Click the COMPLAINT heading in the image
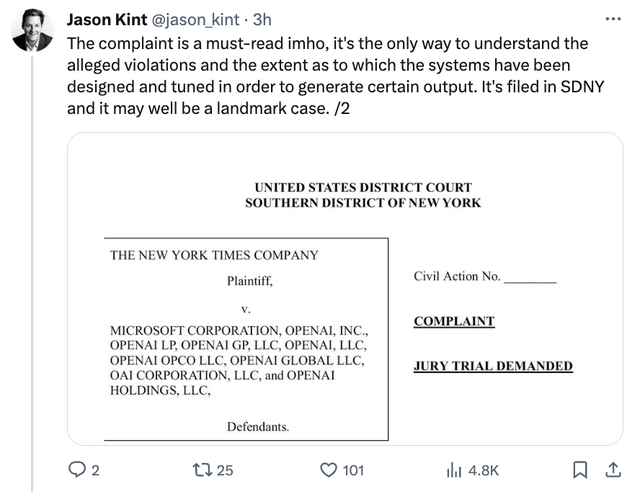Viewport: 640px width, 492px height. coord(453,322)
